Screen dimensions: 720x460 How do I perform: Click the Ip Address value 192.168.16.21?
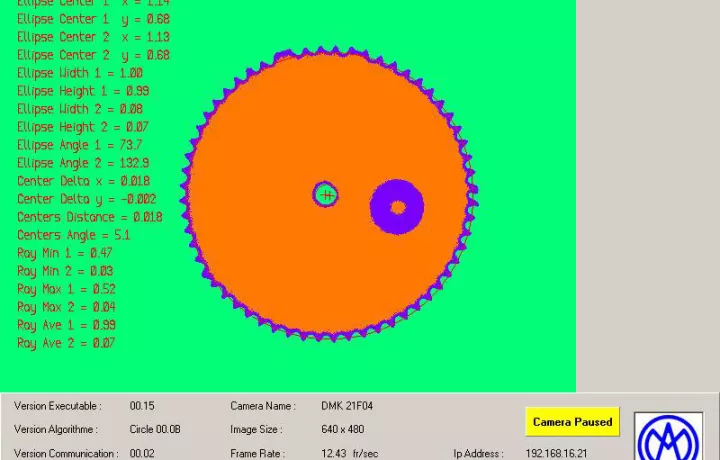coord(556,453)
